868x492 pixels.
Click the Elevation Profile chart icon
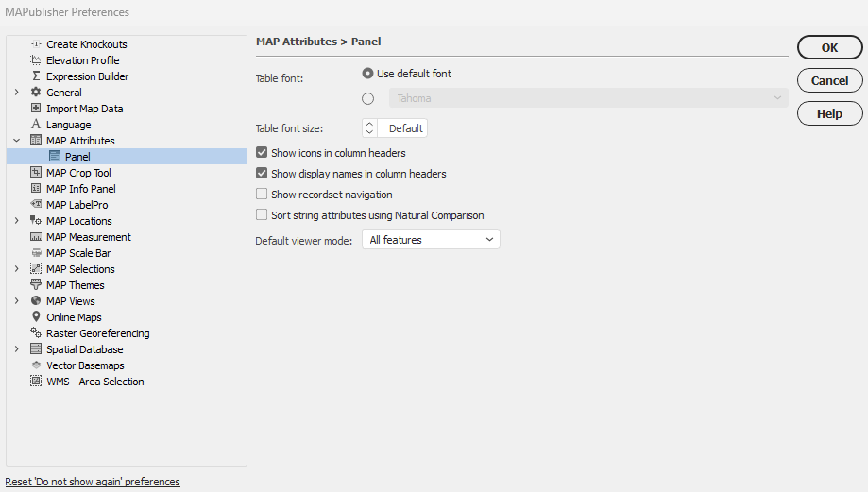coord(36,59)
